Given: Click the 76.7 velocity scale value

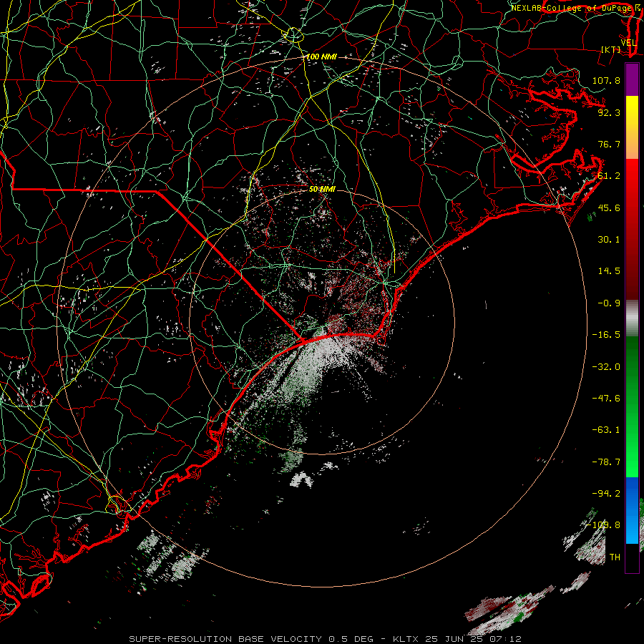Looking at the screenshot, I should click(x=609, y=144).
